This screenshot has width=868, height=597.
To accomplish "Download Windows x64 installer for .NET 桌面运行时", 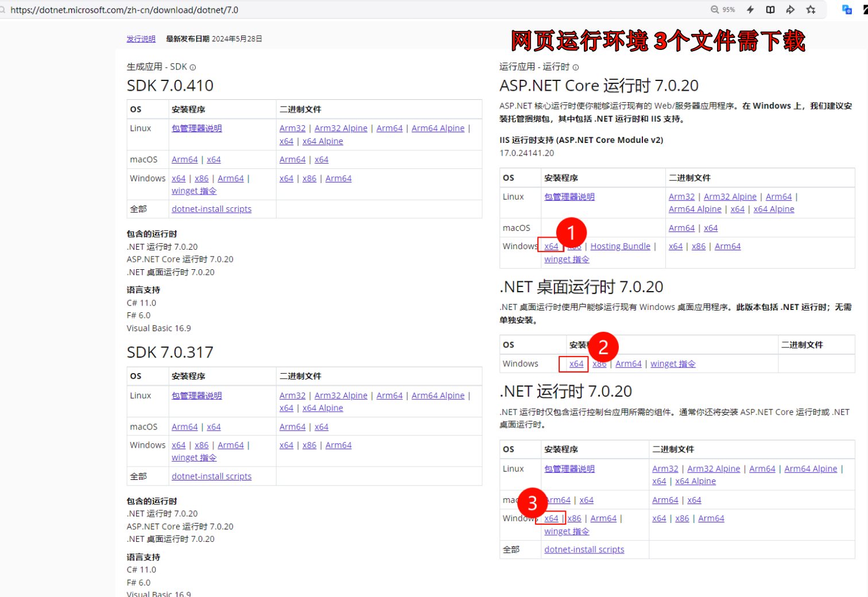I will pos(576,364).
